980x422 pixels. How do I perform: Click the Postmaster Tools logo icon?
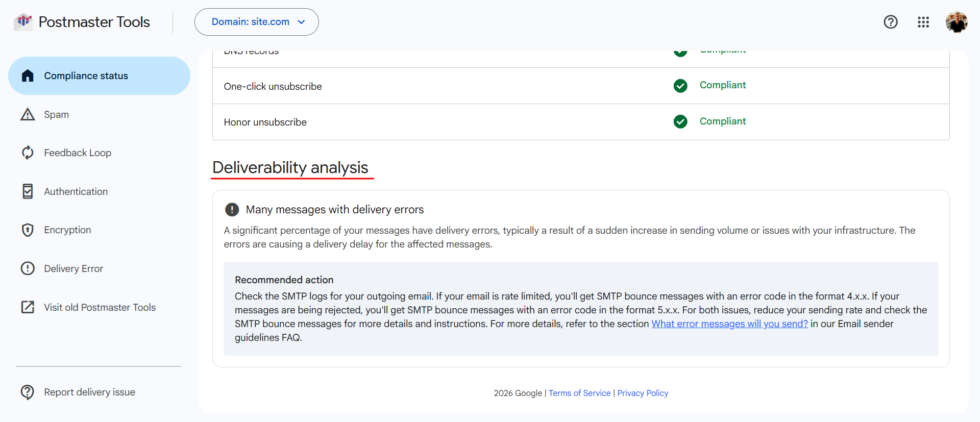[x=23, y=22]
